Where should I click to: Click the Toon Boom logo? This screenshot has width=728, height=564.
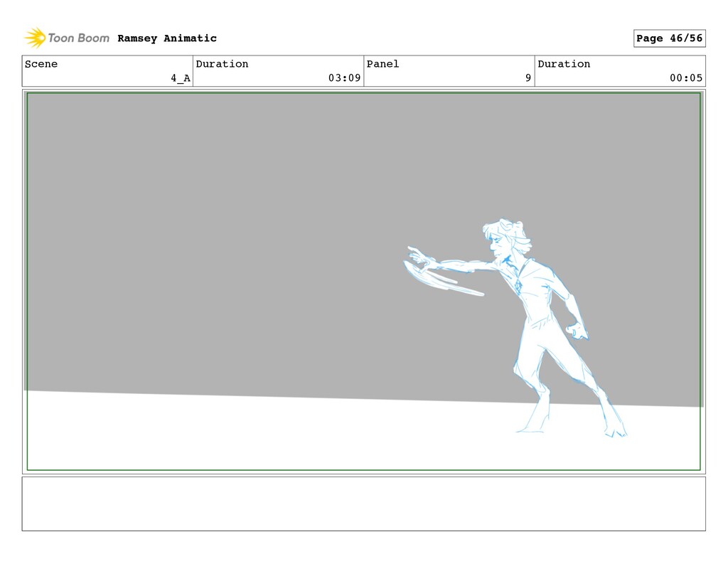click(x=67, y=38)
